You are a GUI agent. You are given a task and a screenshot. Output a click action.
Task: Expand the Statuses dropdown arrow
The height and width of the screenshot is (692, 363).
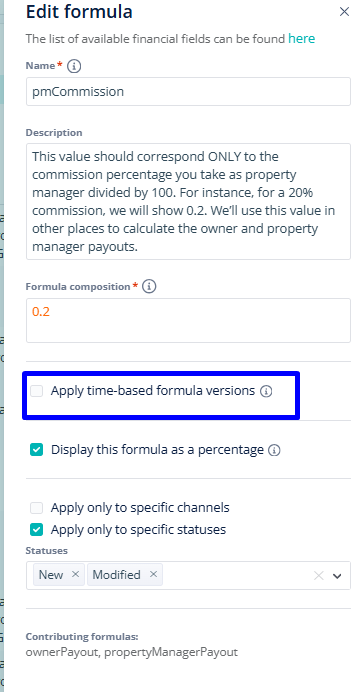[x=337, y=575]
